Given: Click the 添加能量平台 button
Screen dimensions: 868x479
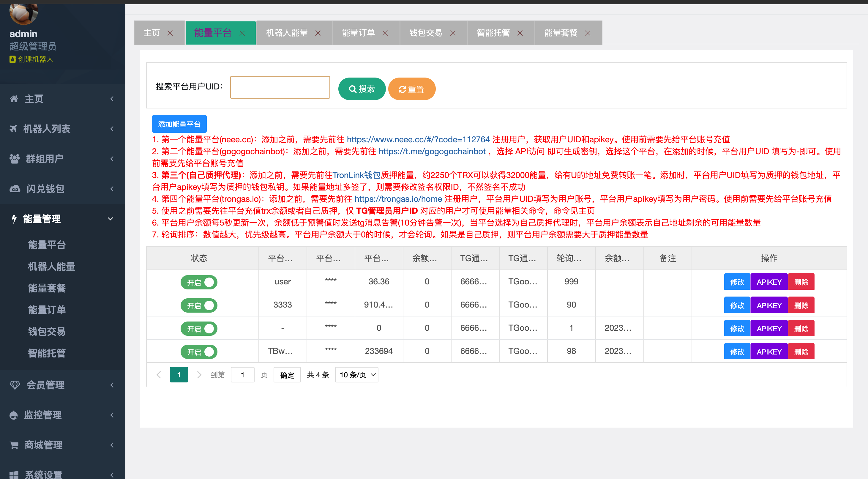Looking at the screenshot, I should pyautogui.click(x=179, y=124).
